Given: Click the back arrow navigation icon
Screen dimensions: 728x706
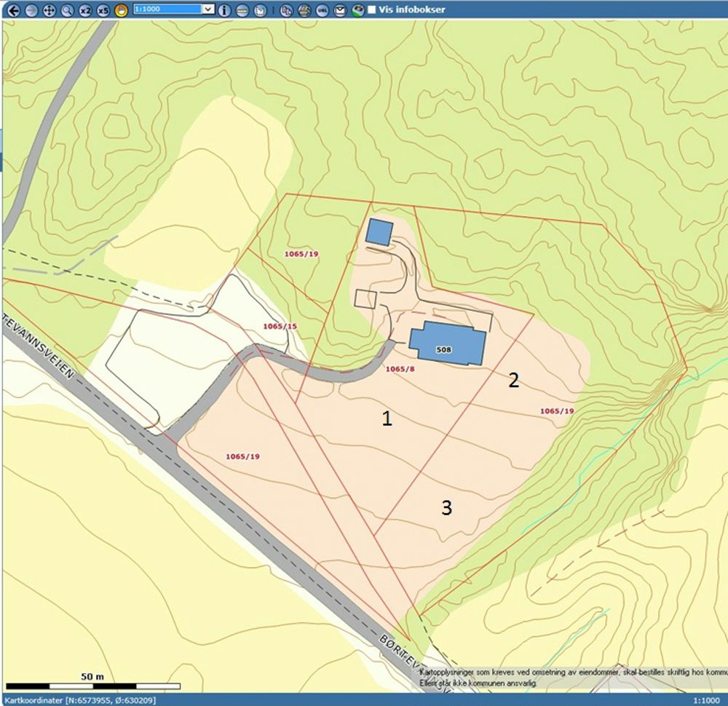Looking at the screenshot, I should point(12,10).
